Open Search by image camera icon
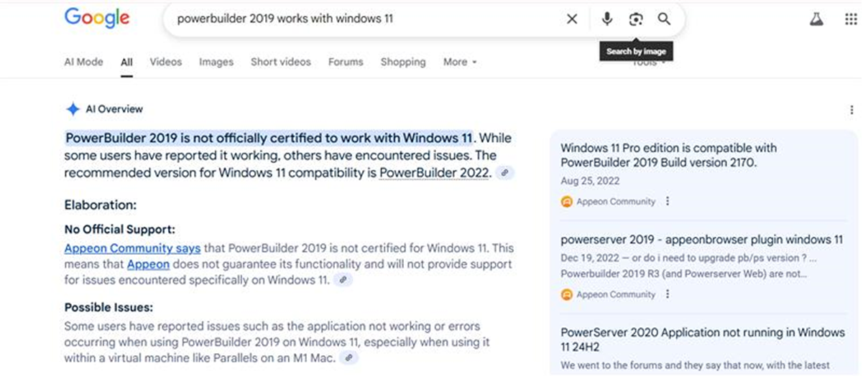The width and height of the screenshot is (868, 384). tap(636, 19)
